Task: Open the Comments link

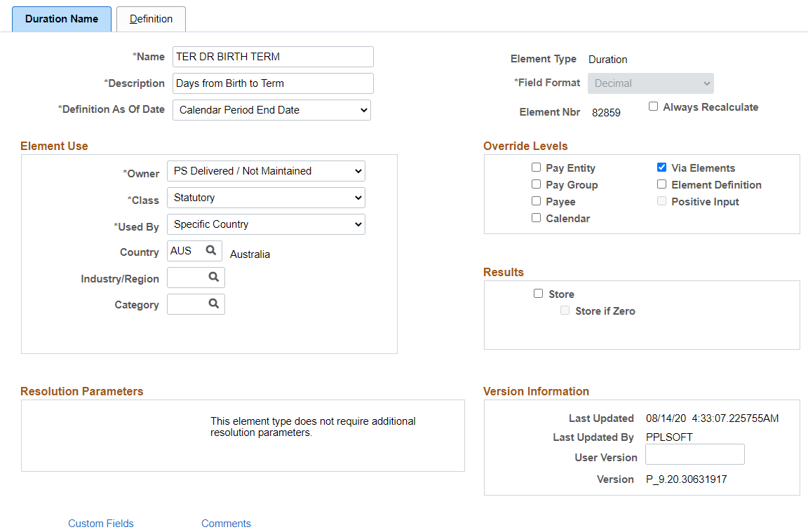Action: pyautogui.click(x=226, y=524)
